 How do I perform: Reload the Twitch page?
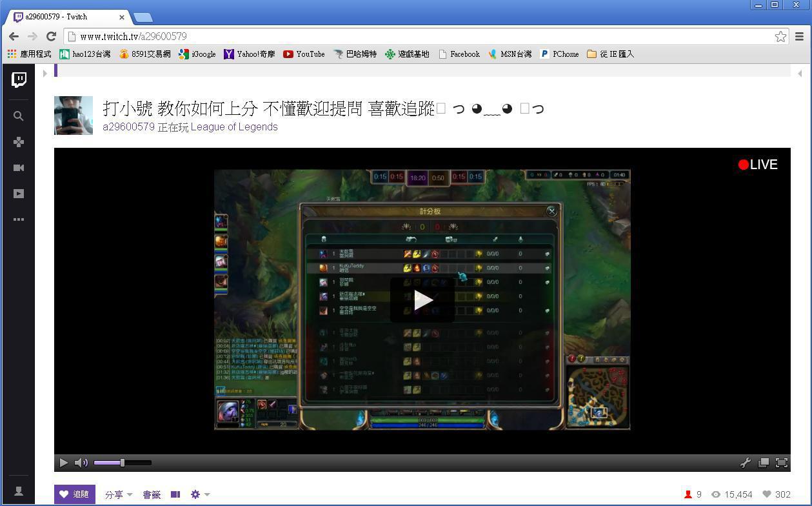coord(52,36)
